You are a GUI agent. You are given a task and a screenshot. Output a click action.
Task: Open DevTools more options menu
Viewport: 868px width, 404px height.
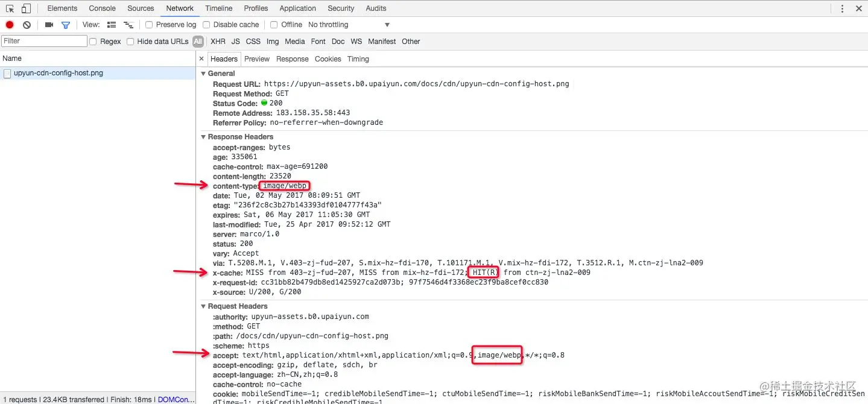coord(842,8)
